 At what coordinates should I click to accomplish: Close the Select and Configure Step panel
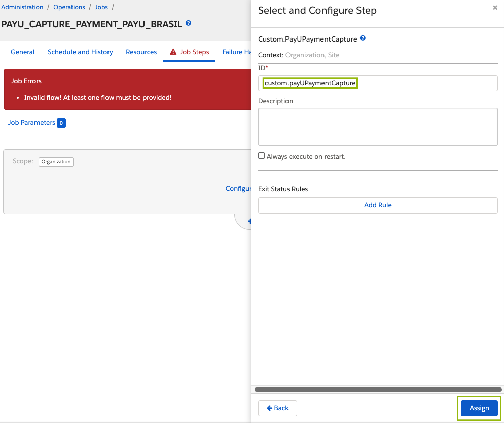[495, 8]
